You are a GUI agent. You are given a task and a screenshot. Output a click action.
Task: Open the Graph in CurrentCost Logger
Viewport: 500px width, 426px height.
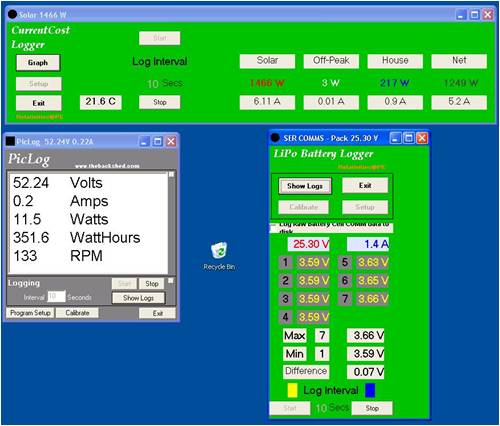[x=38, y=63]
